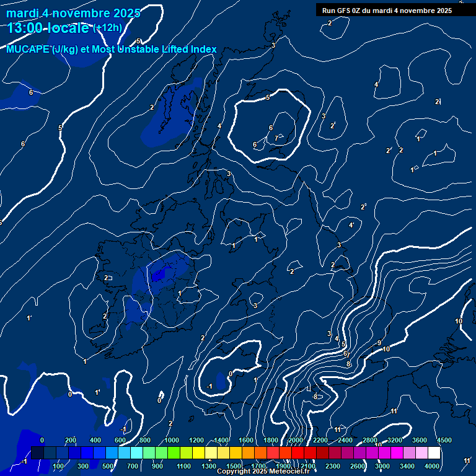Viewport: 476px width, 476px height.
Task: Click the "2200" legend value
Action: 320,440
